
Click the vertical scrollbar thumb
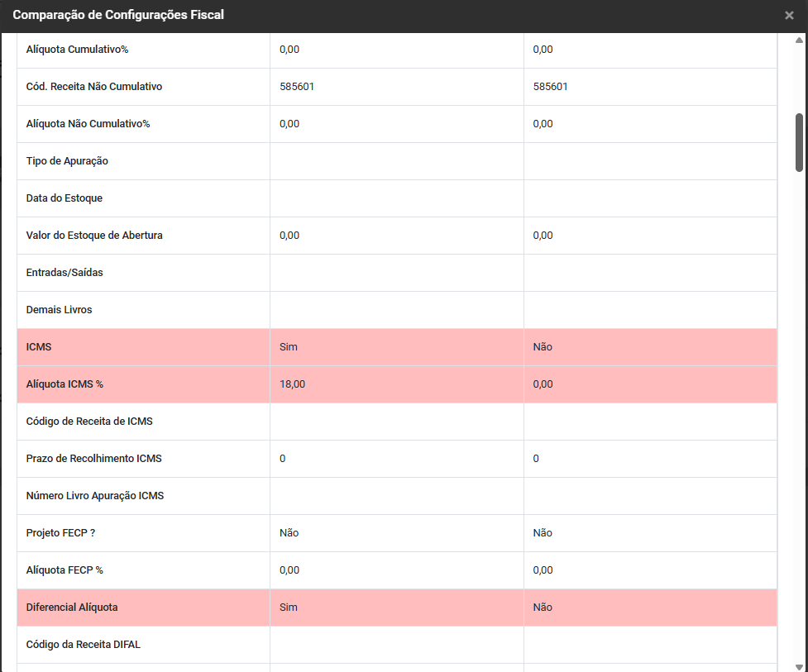point(799,142)
